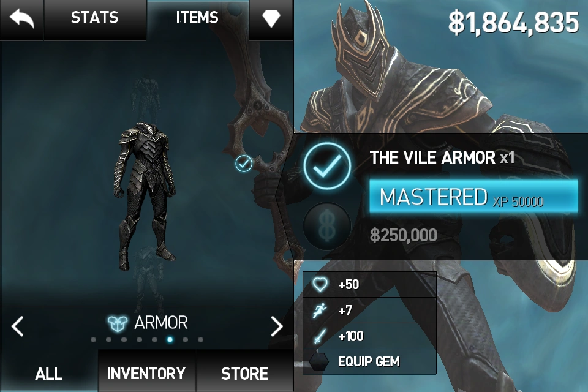Toggle the large equipped checkmark
Viewport: 588px width, 392px height.
pos(327,166)
